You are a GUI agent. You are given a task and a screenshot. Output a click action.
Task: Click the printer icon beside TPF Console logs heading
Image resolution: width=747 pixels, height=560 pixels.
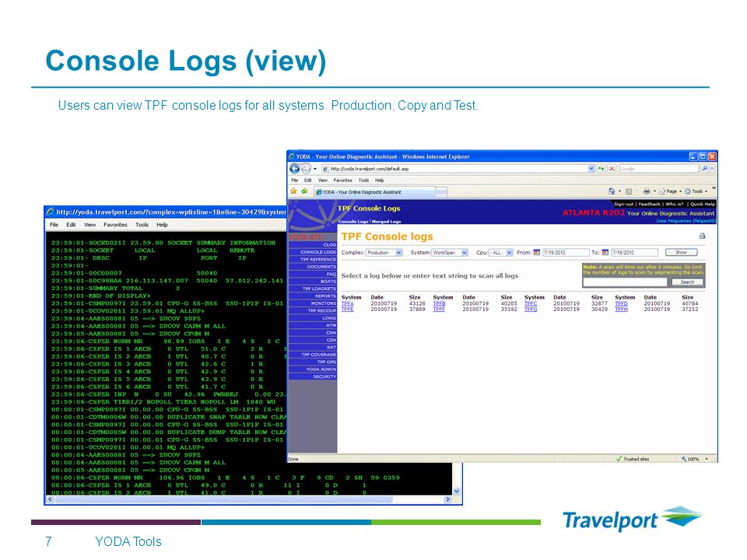pos(702,236)
